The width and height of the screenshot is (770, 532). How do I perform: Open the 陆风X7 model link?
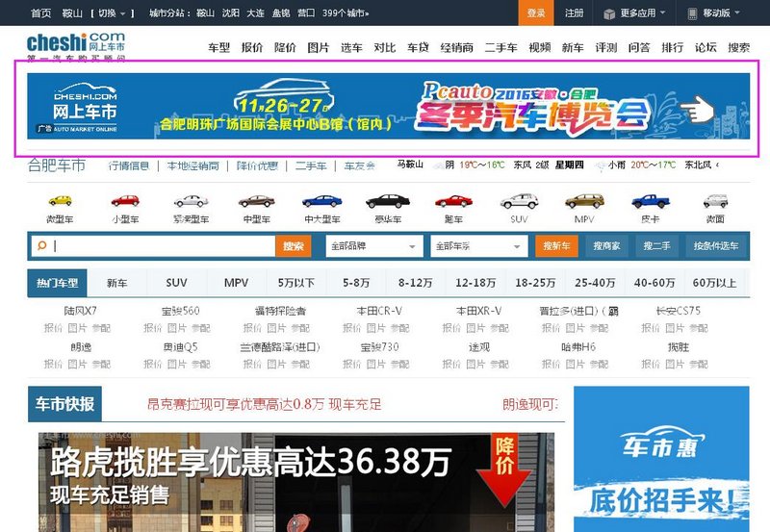(x=81, y=311)
